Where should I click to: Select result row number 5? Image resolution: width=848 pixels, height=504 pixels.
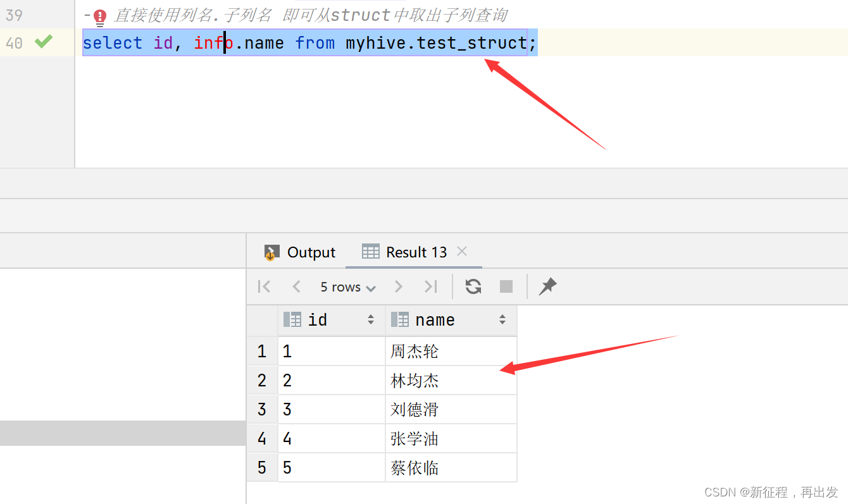pyautogui.click(x=262, y=467)
